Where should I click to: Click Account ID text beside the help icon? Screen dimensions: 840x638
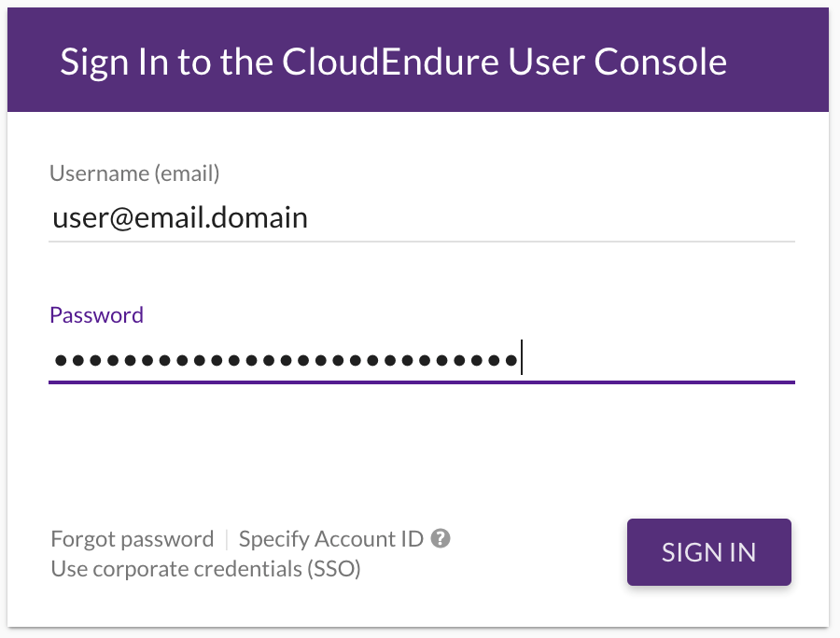369,539
